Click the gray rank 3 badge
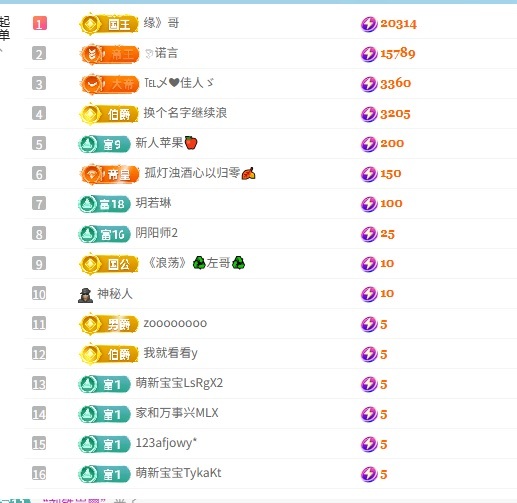This screenshot has height=503, width=517. pyautogui.click(x=39, y=83)
